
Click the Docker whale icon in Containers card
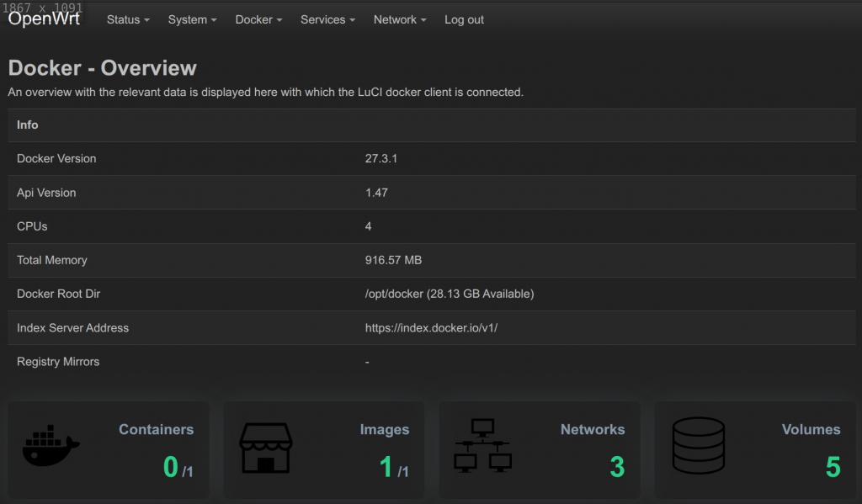point(51,446)
